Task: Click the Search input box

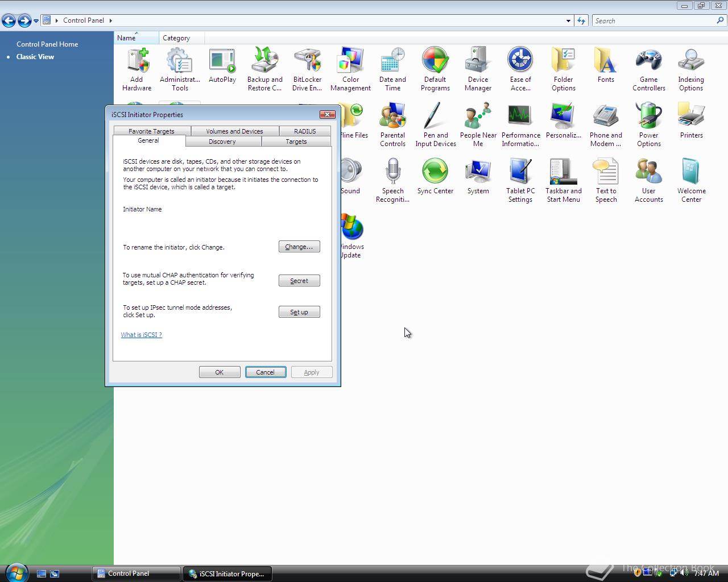Action: (x=654, y=20)
